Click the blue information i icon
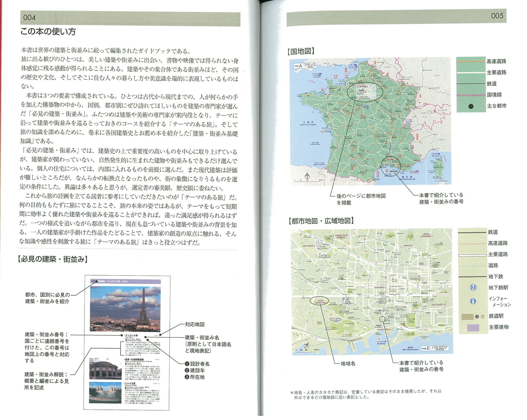 tap(473, 301)
